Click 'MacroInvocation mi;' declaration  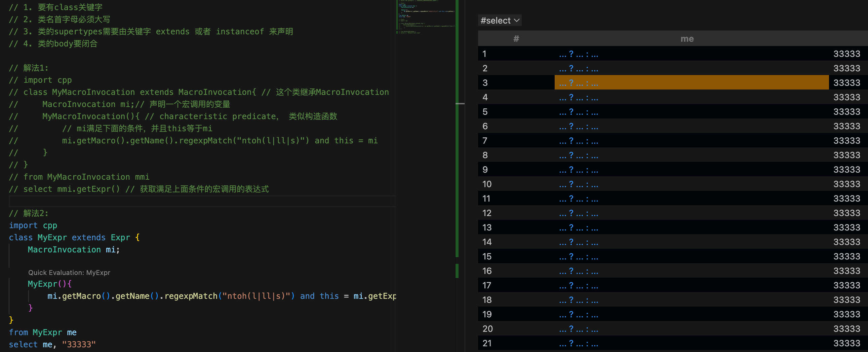click(x=74, y=250)
